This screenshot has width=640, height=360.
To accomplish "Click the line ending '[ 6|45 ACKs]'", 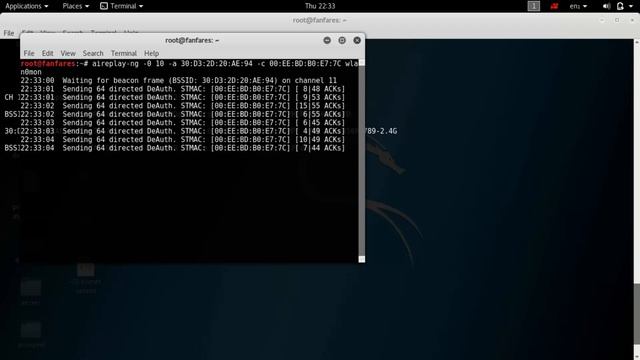I will click(182, 122).
